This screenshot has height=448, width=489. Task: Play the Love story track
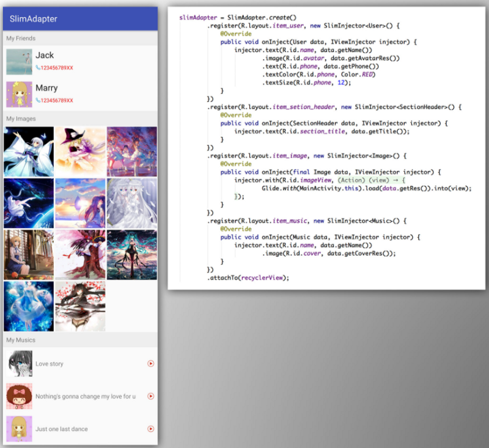[150, 364]
